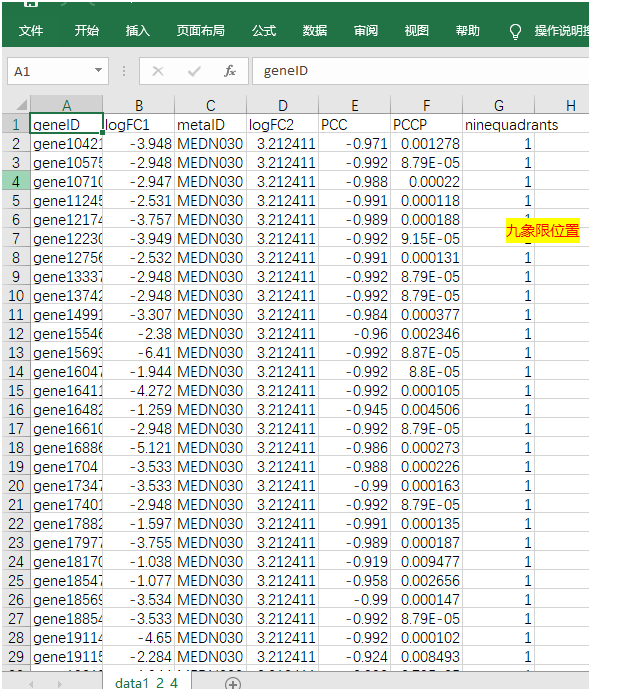Image resolution: width=632 pixels, height=692 pixels.
Task: Click the logFC1 header cell
Action: [139, 124]
